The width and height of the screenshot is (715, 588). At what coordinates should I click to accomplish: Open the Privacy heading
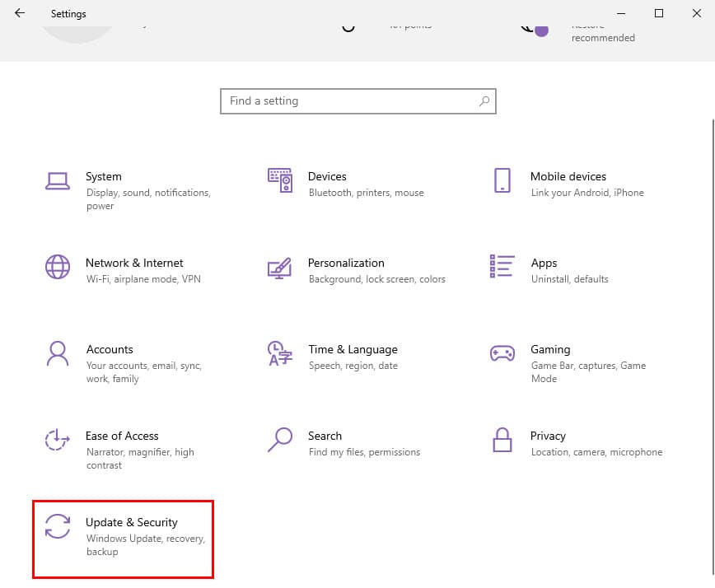[x=548, y=436]
